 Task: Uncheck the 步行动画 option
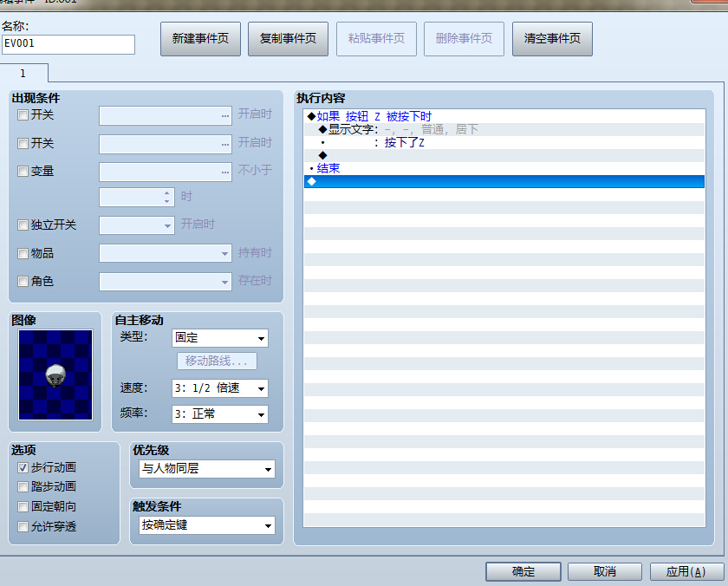23,467
